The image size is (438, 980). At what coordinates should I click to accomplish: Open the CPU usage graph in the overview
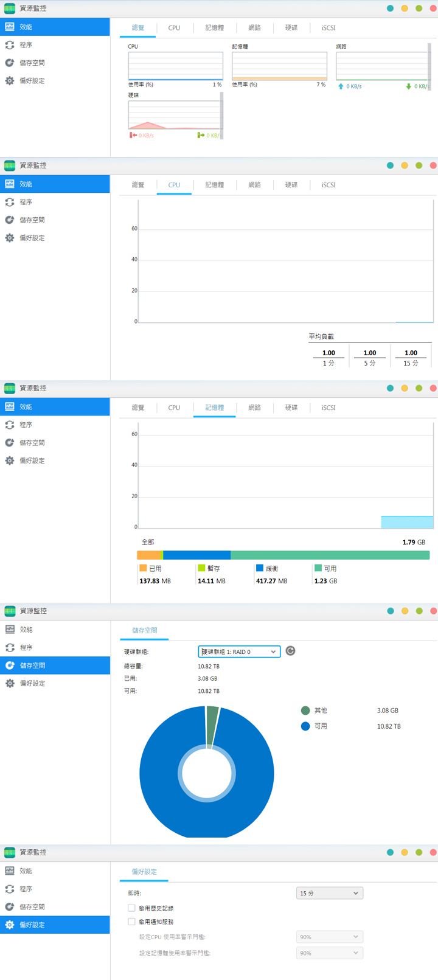pos(175,66)
